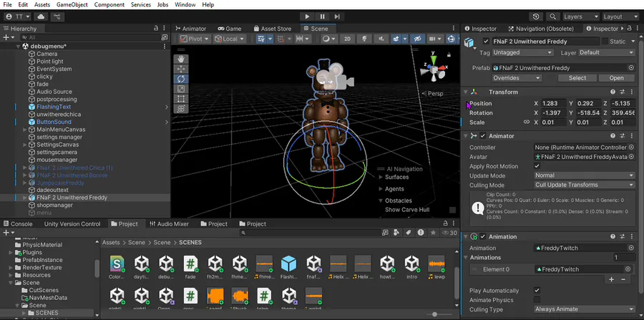The image size is (644, 320).
Task: Open the Overrides dropdown
Action: [x=517, y=77]
